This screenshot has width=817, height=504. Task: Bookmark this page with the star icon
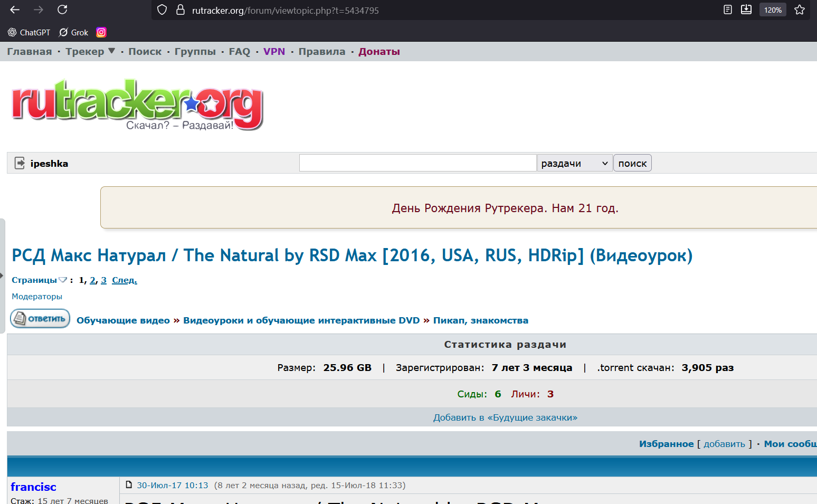800,9
